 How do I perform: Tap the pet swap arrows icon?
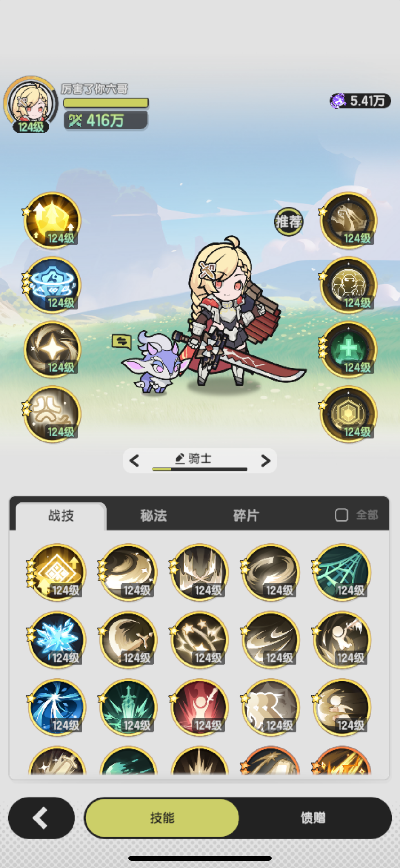point(121,342)
